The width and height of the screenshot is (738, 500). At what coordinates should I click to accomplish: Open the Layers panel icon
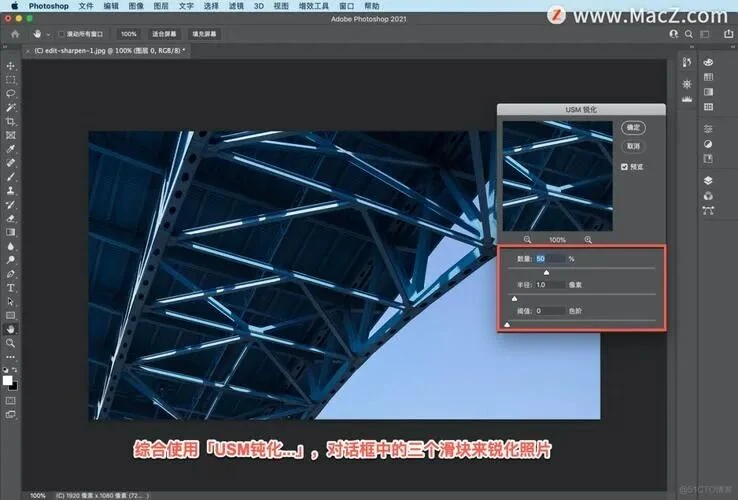709,181
